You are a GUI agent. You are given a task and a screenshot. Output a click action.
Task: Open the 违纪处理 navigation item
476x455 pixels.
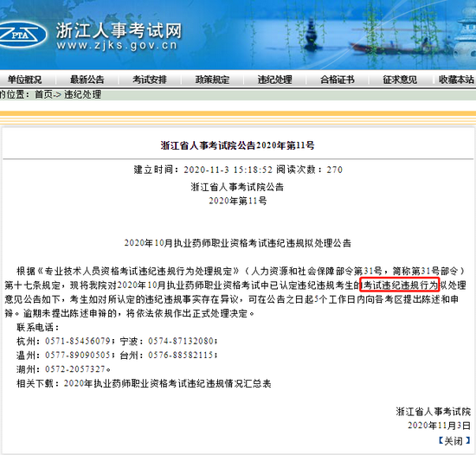pos(274,80)
